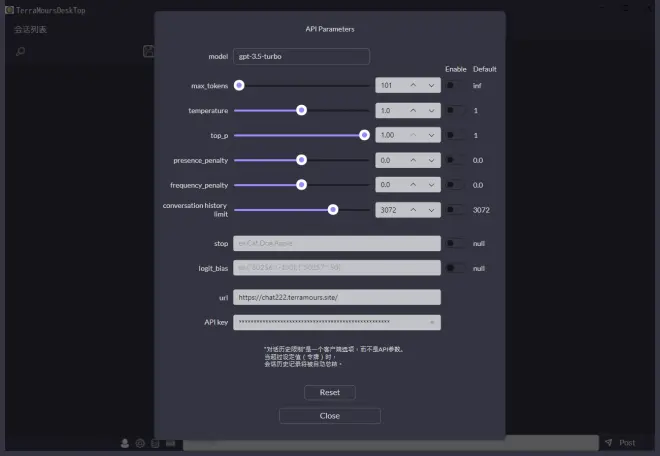
Task: Click the user profile icon in bottom toolbar
Action: pyautogui.click(x=125, y=442)
